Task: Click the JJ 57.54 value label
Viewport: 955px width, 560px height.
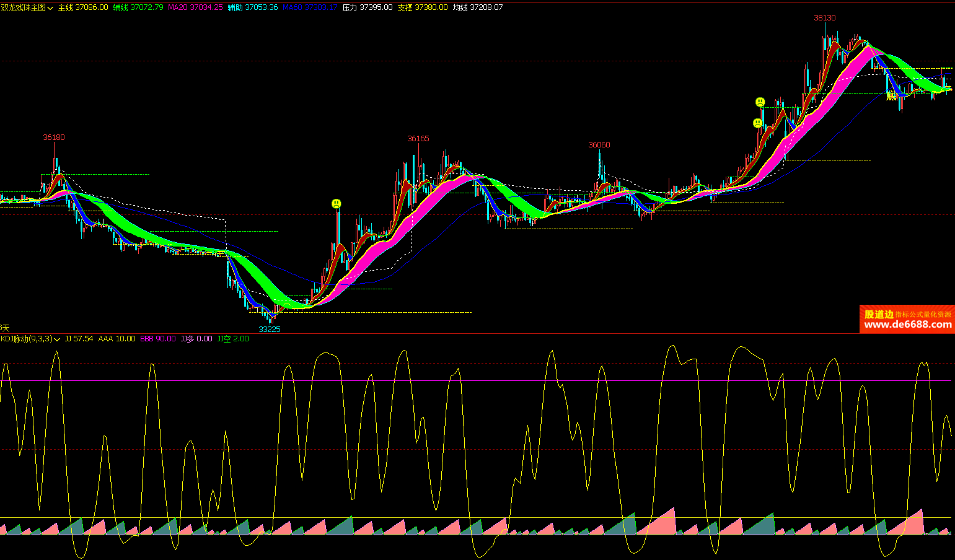Action: (x=79, y=339)
